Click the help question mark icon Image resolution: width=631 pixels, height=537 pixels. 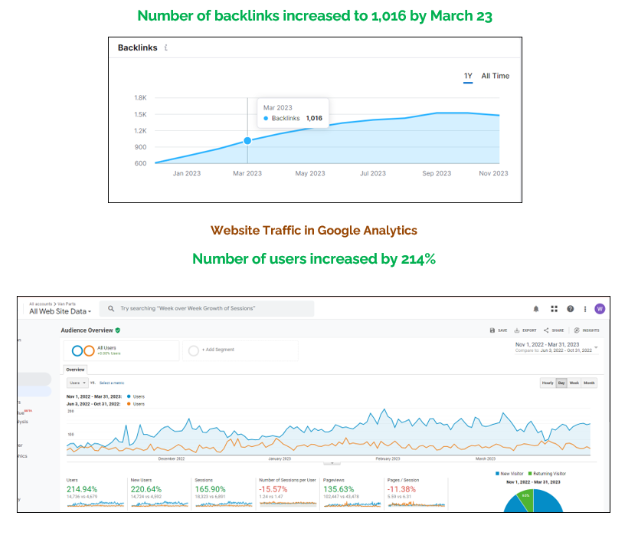570,309
